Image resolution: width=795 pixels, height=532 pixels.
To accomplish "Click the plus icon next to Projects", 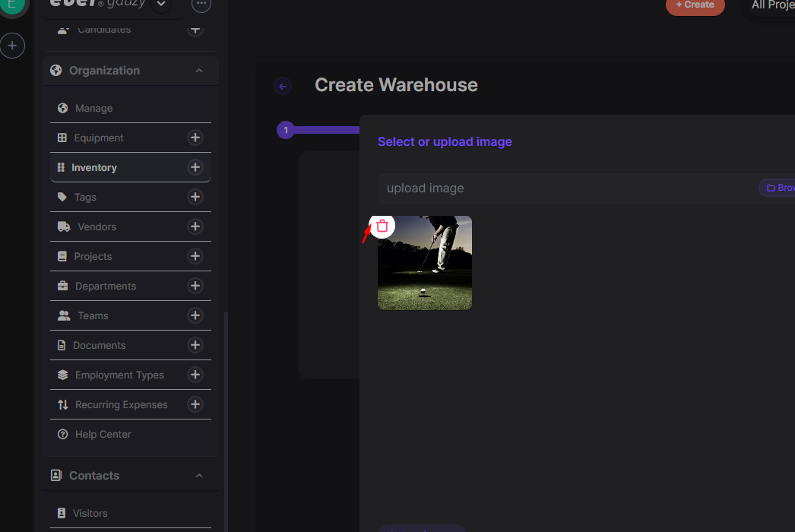I will [195, 256].
